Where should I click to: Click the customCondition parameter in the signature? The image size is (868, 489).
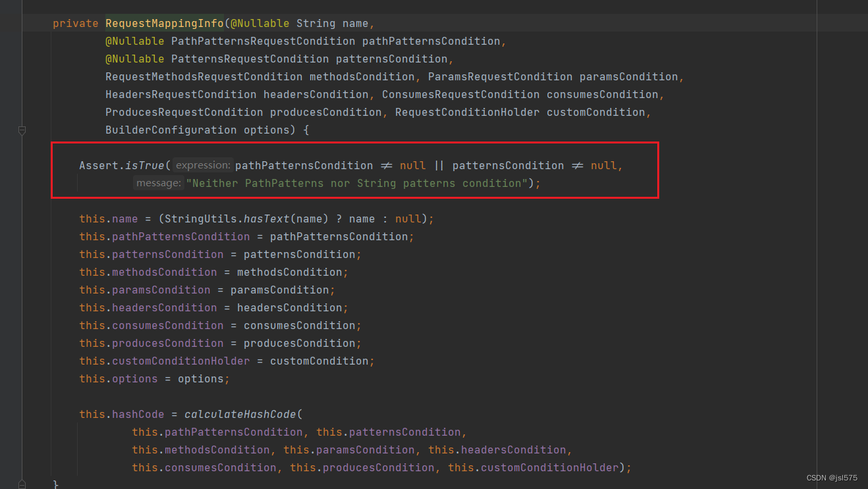point(596,113)
